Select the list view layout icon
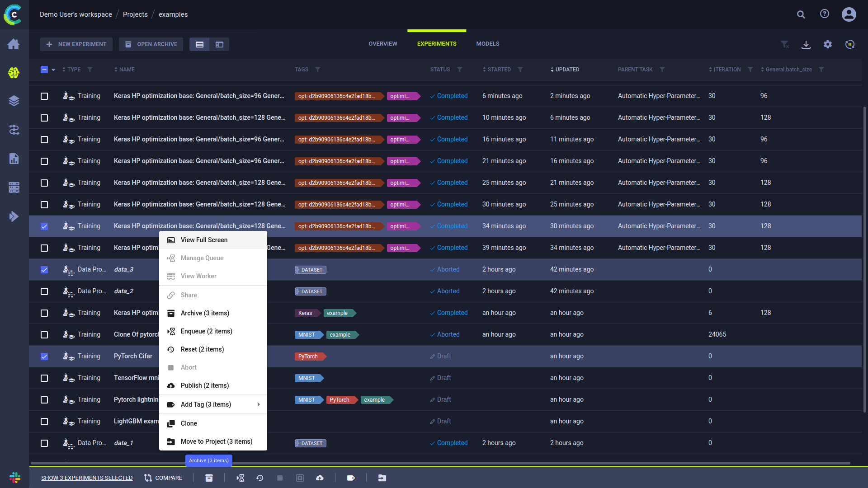 click(x=200, y=44)
